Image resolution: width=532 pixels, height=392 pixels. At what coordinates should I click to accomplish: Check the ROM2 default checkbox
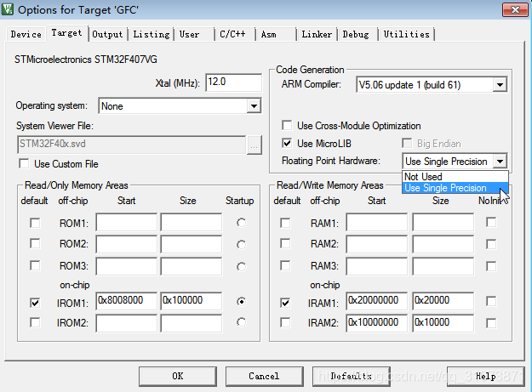click(x=35, y=243)
